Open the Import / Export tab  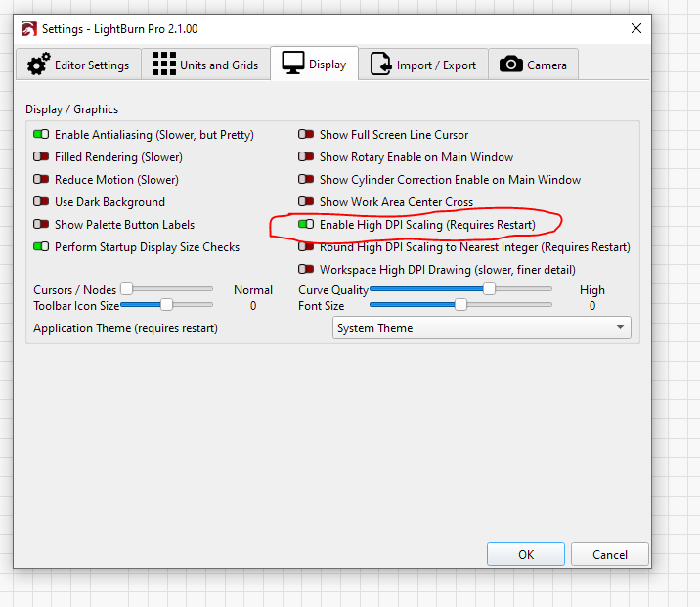(423, 65)
